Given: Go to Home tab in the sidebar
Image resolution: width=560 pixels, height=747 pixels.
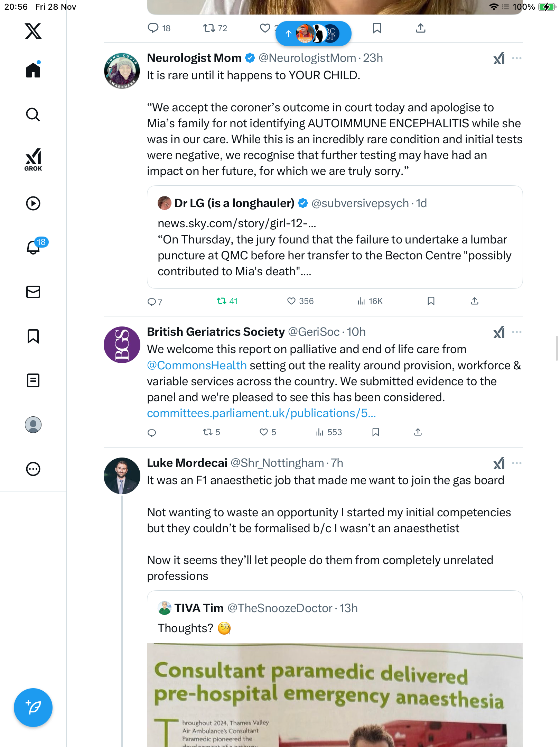Looking at the screenshot, I should [x=33, y=70].
